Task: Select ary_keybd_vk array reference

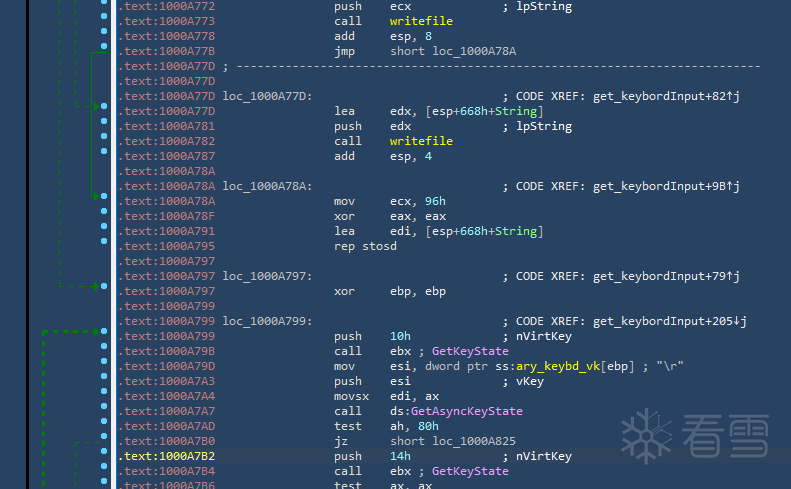Action: click(x=557, y=366)
